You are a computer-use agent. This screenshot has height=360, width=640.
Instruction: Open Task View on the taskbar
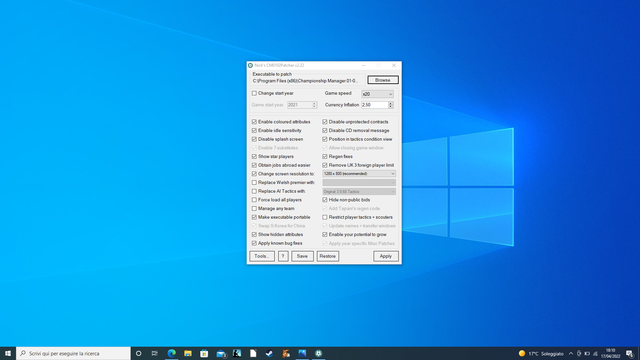[155, 353]
